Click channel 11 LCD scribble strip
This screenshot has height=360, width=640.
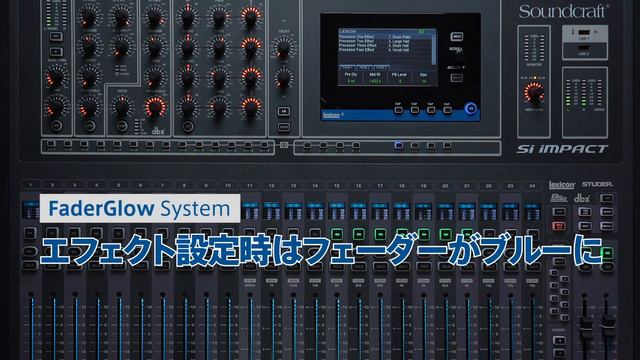pyautogui.click(x=249, y=212)
